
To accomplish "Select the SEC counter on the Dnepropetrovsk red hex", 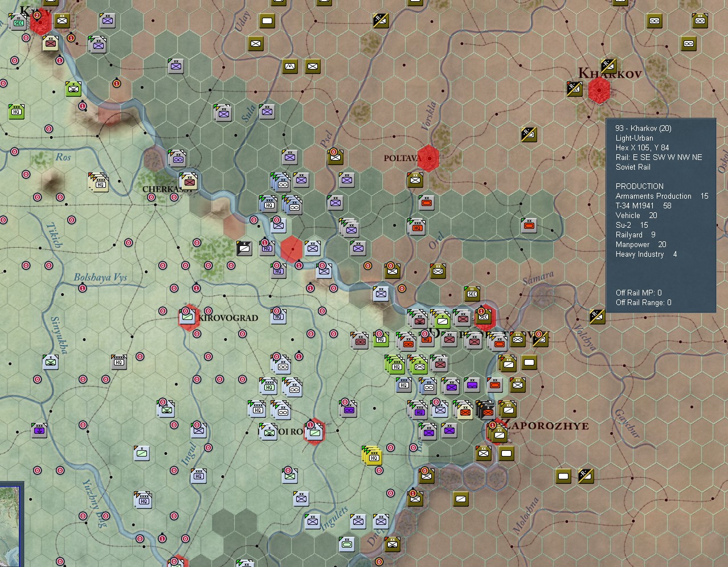I will 484,316.
